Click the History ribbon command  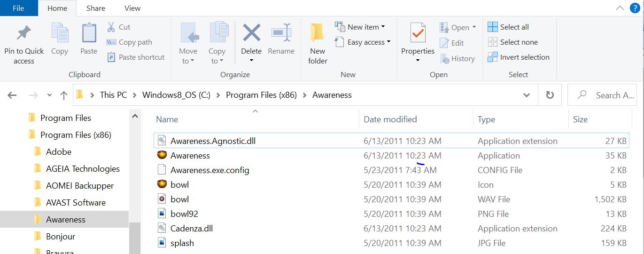point(457,58)
